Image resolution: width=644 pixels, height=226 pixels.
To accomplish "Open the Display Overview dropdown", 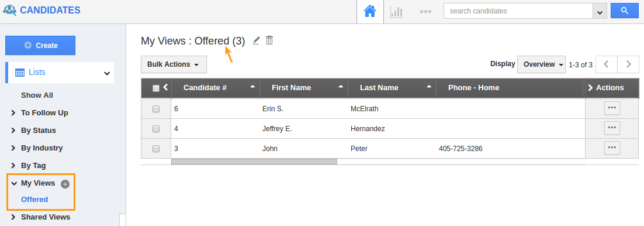I will click(x=541, y=64).
